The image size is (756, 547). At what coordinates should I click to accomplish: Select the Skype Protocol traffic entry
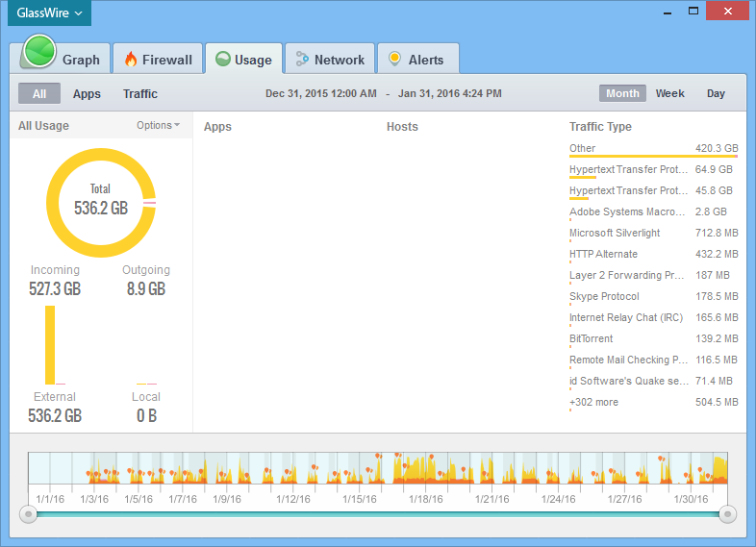tap(604, 296)
